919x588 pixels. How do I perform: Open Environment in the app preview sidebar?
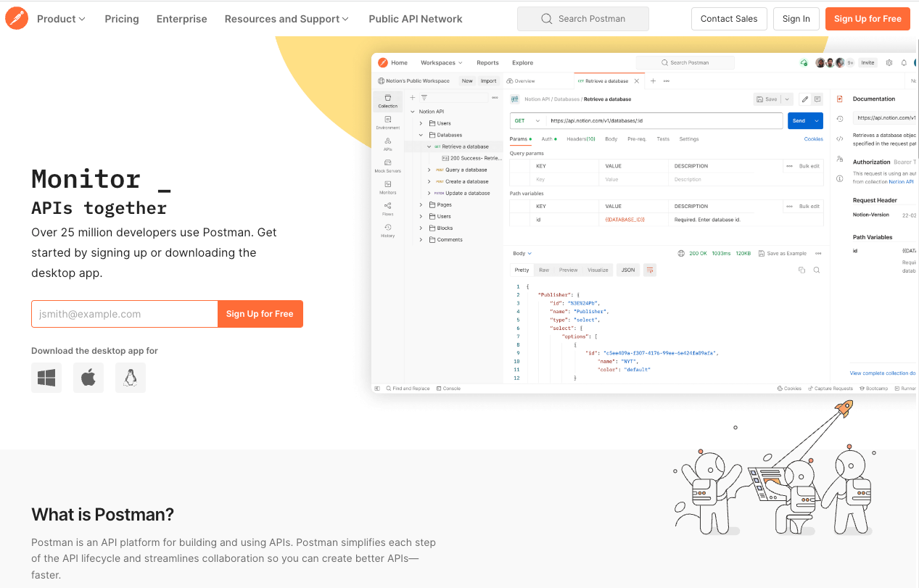388,123
